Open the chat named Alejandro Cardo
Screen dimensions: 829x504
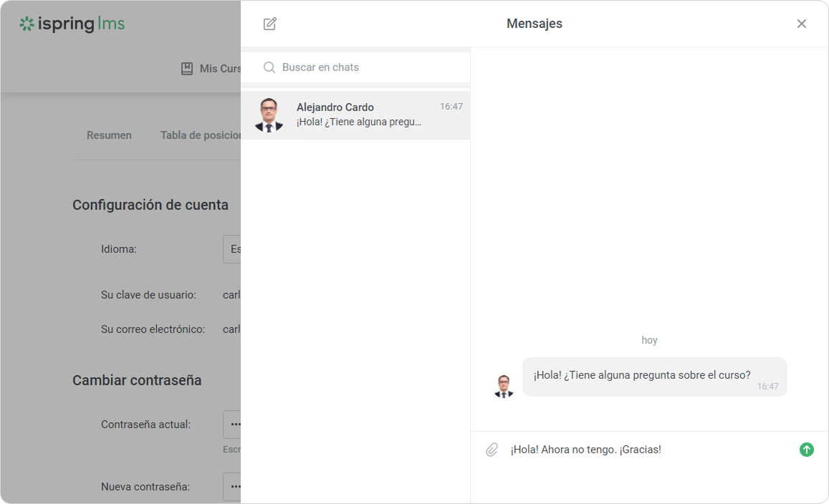358,115
